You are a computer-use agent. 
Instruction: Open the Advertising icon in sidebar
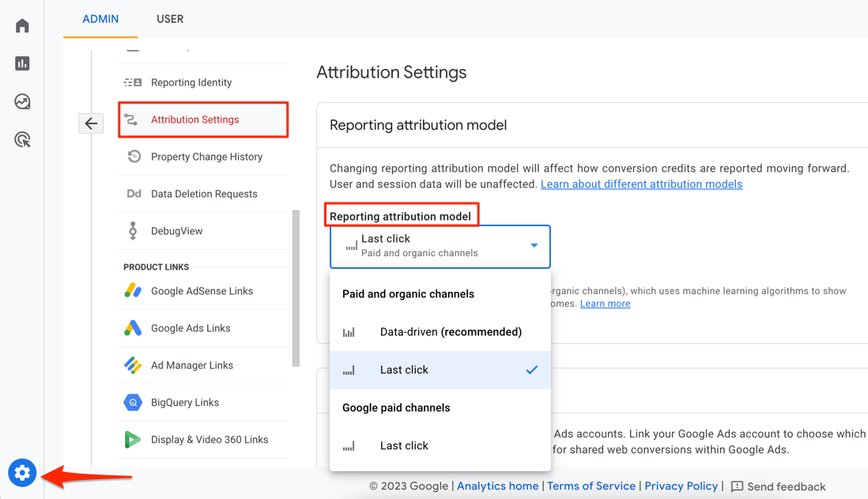[x=22, y=140]
